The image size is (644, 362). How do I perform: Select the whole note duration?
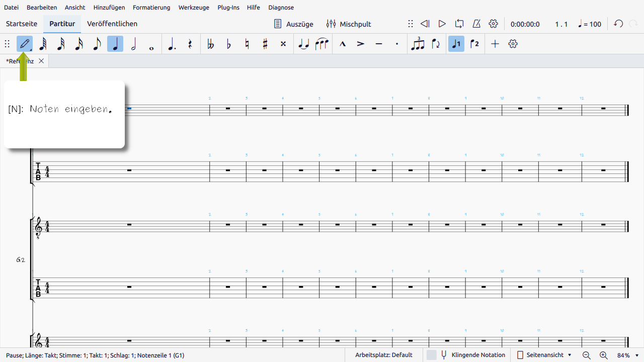(151, 44)
